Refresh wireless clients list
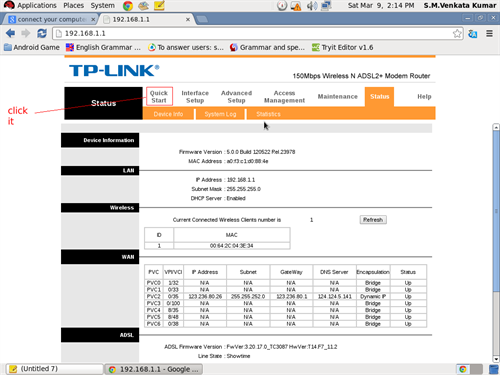 tap(373, 220)
